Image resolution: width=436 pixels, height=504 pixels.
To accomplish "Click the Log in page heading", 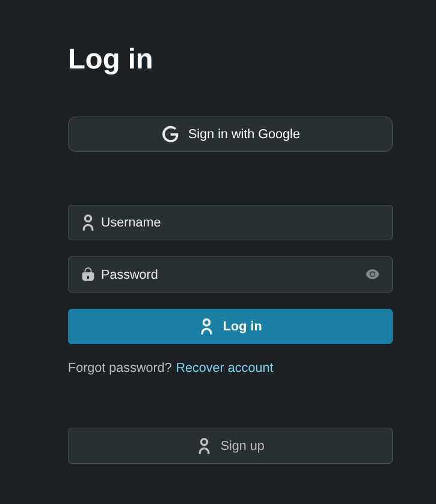I will (111, 59).
